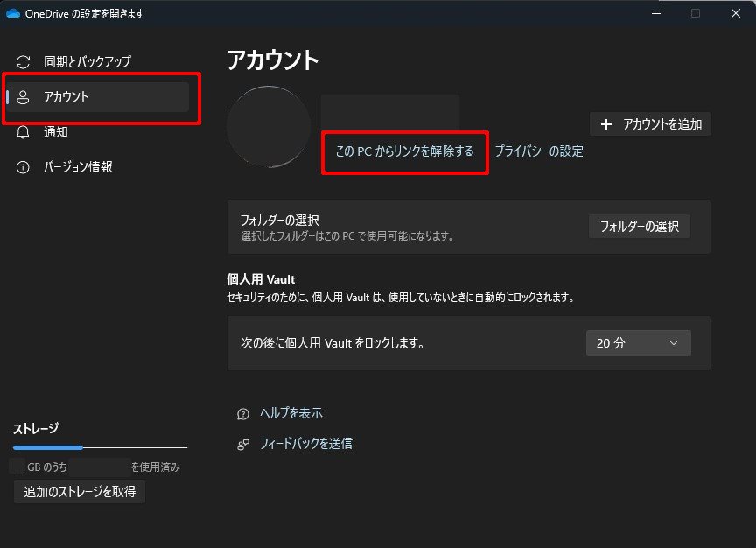Click この PC からリンクを解除する link
The width and height of the screenshot is (756, 548).
tap(404, 151)
